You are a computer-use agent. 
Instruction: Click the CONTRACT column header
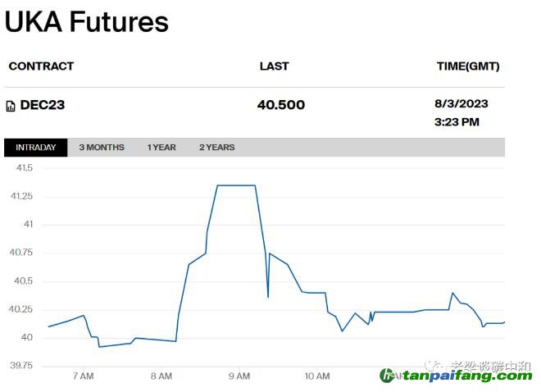(41, 66)
